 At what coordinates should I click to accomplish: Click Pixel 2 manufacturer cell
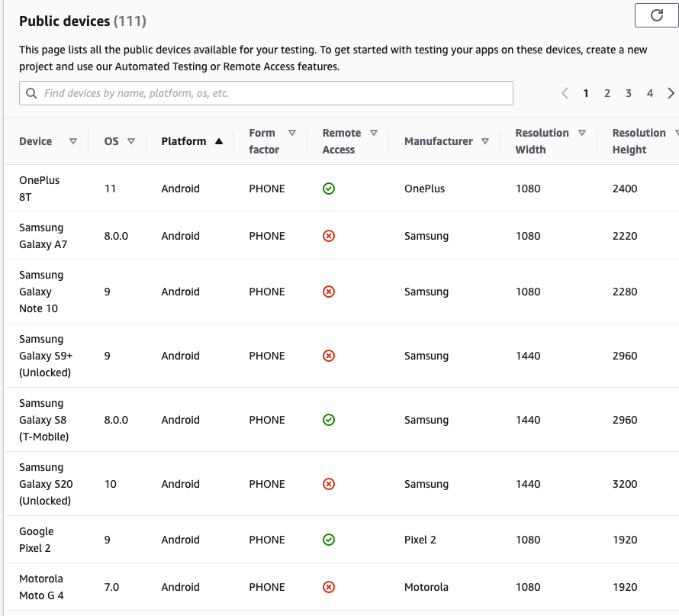click(x=420, y=540)
